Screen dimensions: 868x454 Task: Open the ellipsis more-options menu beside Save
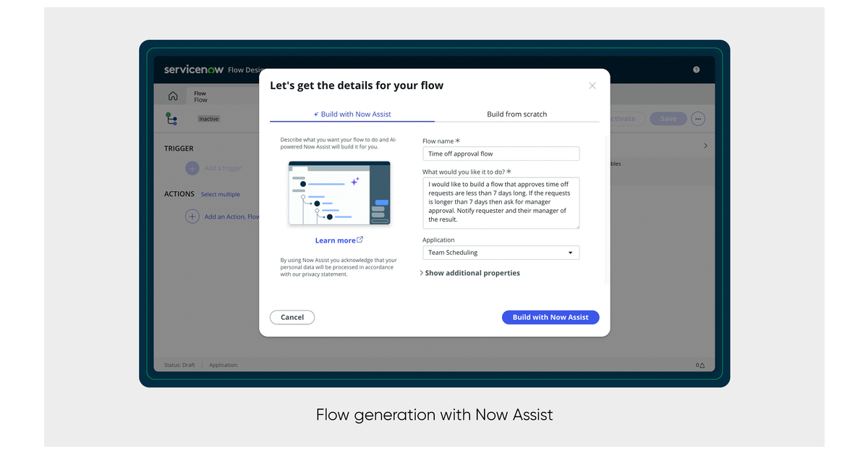[x=697, y=118]
